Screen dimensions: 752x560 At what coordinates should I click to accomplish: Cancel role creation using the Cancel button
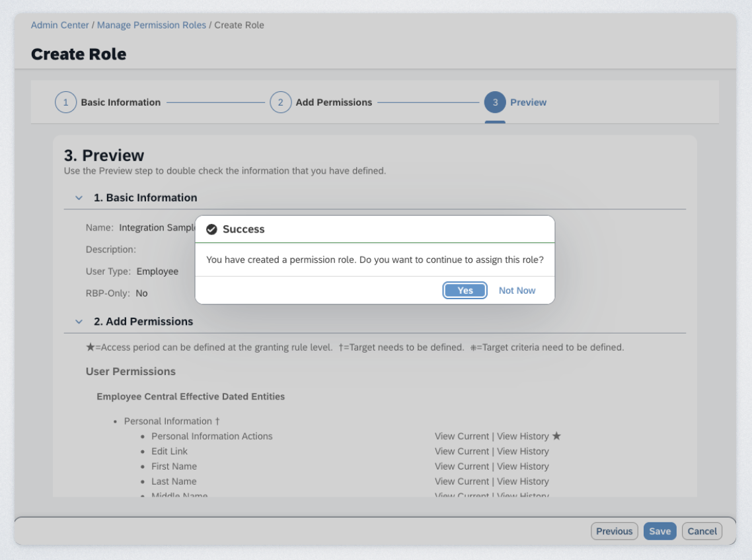tap(702, 531)
